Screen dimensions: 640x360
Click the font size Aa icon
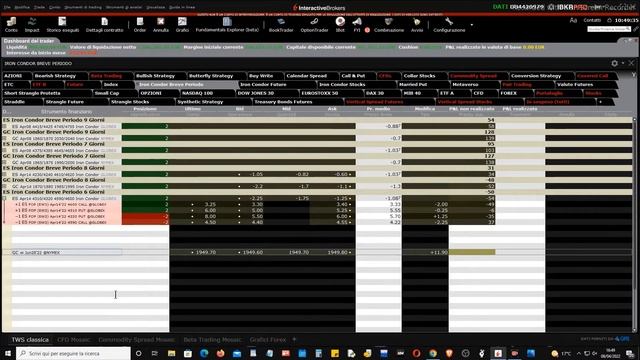tap(573, 20)
